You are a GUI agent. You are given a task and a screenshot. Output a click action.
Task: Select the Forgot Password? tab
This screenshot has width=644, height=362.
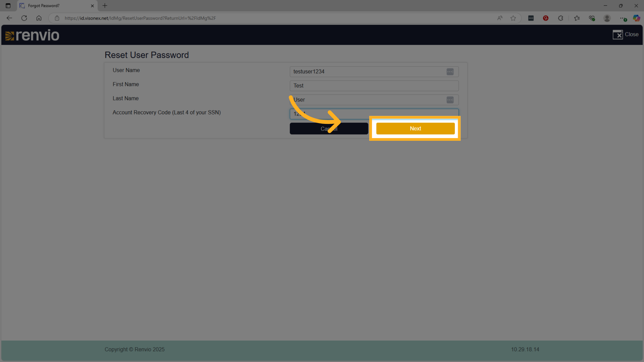(57, 6)
